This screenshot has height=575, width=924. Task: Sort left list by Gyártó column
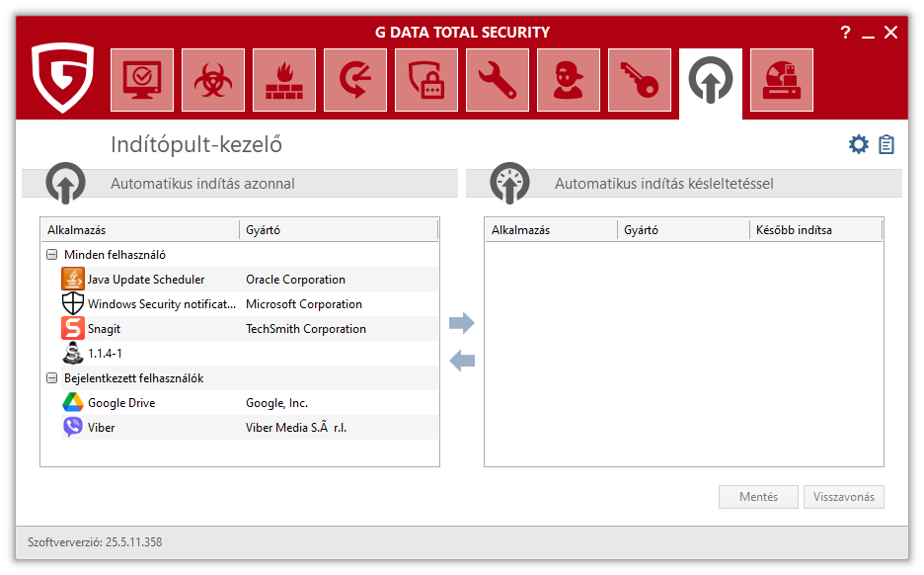(x=339, y=230)
